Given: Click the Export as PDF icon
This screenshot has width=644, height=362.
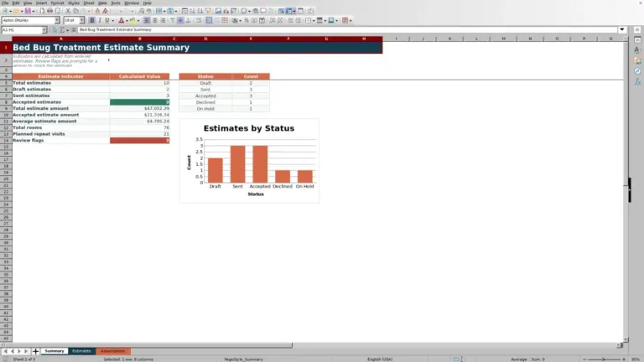Looking at the screenshot, I should tap(42, 11).
